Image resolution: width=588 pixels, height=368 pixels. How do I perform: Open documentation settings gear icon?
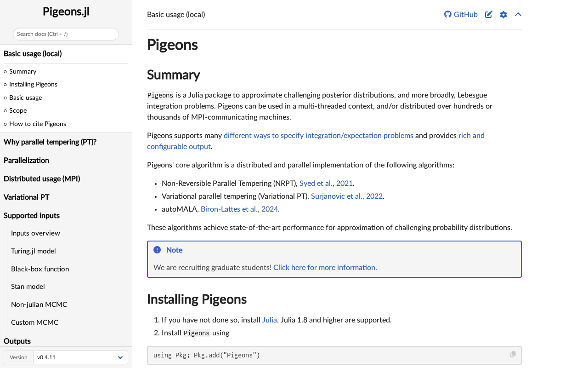(x=503, y=14)
